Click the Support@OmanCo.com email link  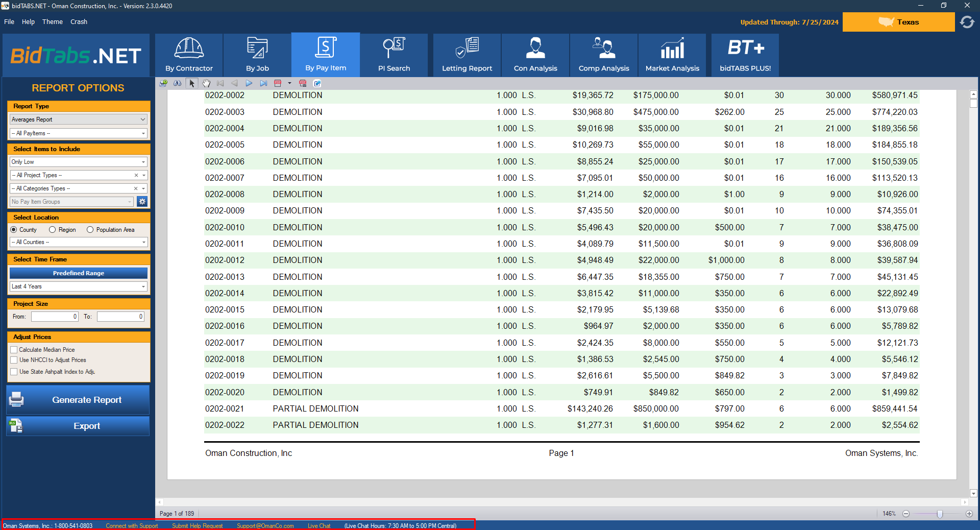click(265, 526)
